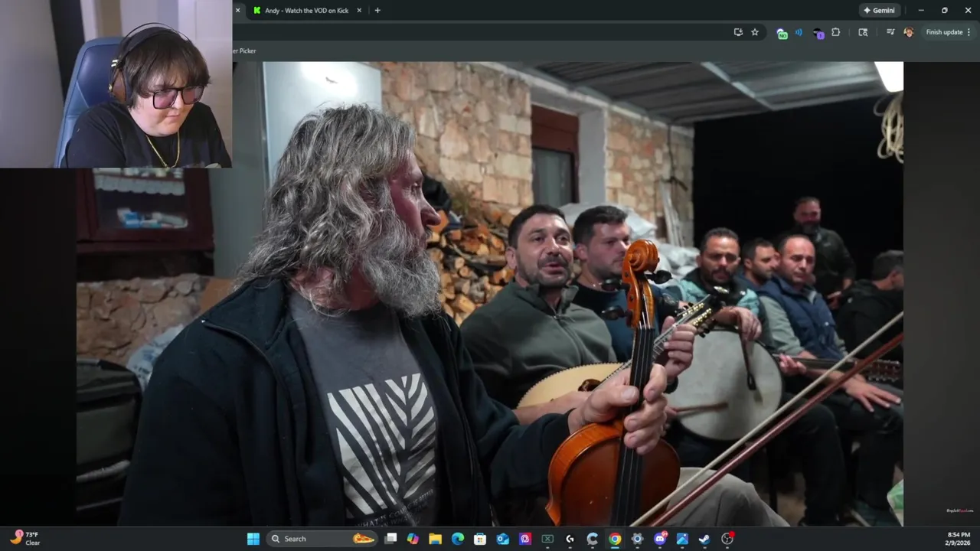This screenshot has height=551, width=980.
Task: Open the Windows Start menu
Action: (253, 539)
